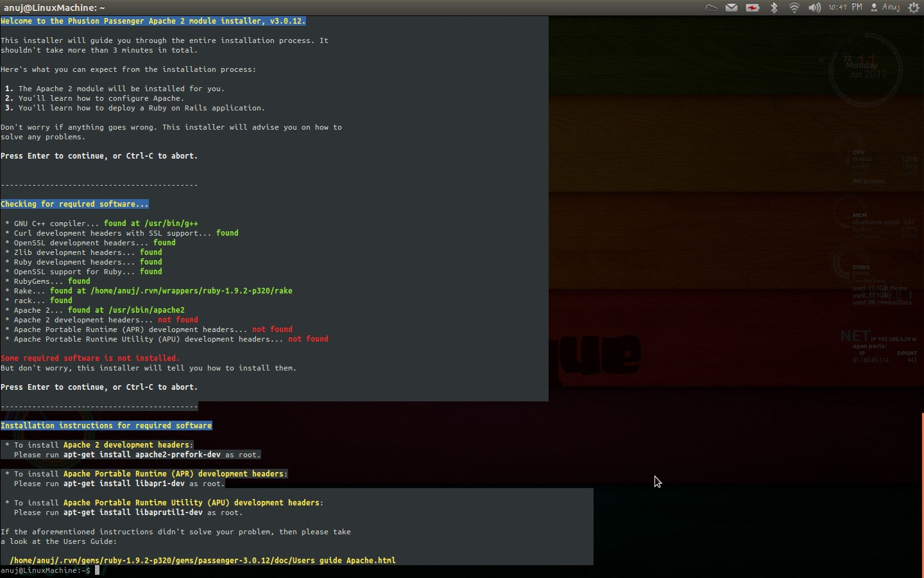924x578 pixels.
Task: Select the highlighted Phusion Passenger welcome line
Action: coord(153,21)
